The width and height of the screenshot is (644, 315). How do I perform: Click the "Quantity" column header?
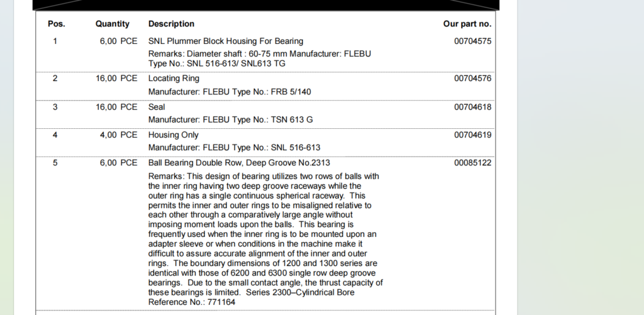(113, 24)
